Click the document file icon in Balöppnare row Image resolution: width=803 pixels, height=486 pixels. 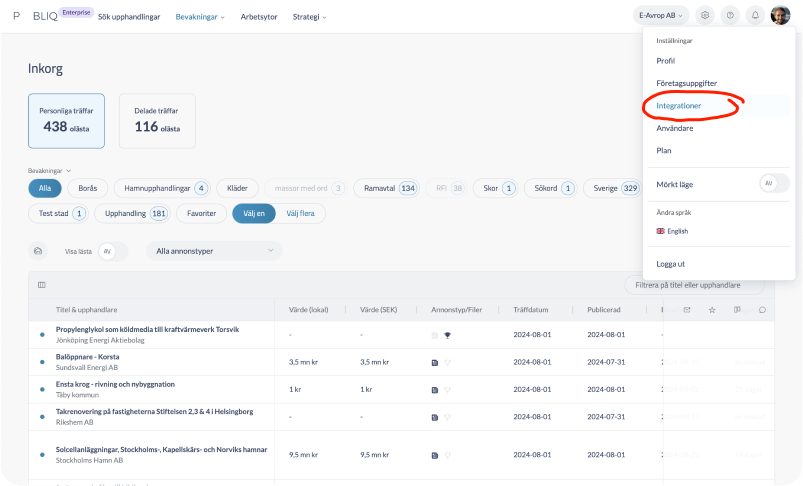click(x=434, y=362)
